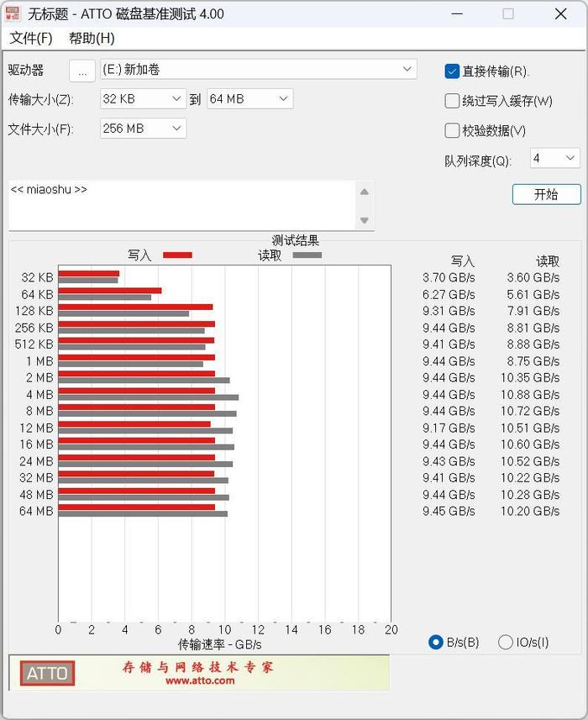Click description box scroll down arrow
Screen dimensions: 588x720
click(x=365, y=220)
